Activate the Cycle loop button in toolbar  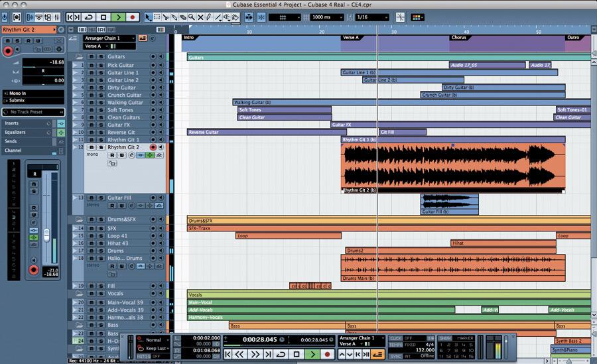coord(89,17)
